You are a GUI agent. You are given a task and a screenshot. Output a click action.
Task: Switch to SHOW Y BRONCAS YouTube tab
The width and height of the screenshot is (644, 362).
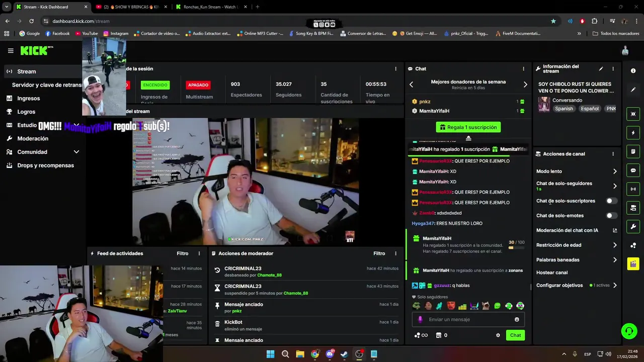[x=132, y=7]
